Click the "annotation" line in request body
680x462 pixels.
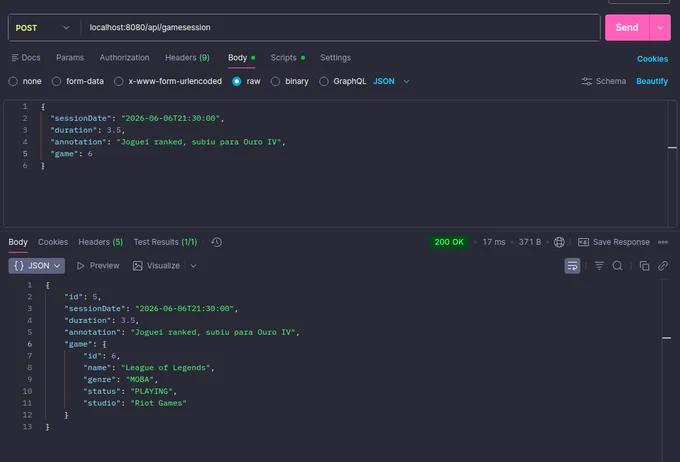tap(168, 142)
